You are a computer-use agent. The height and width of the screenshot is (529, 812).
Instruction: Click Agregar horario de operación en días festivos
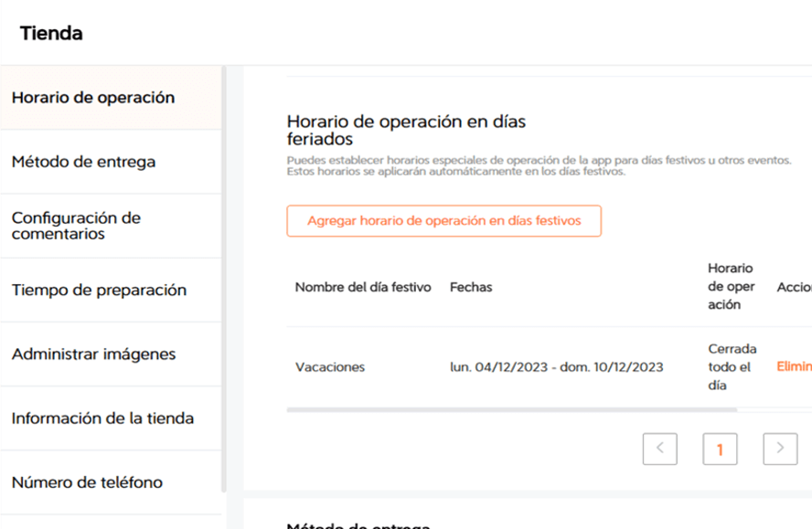coord(443,221)
